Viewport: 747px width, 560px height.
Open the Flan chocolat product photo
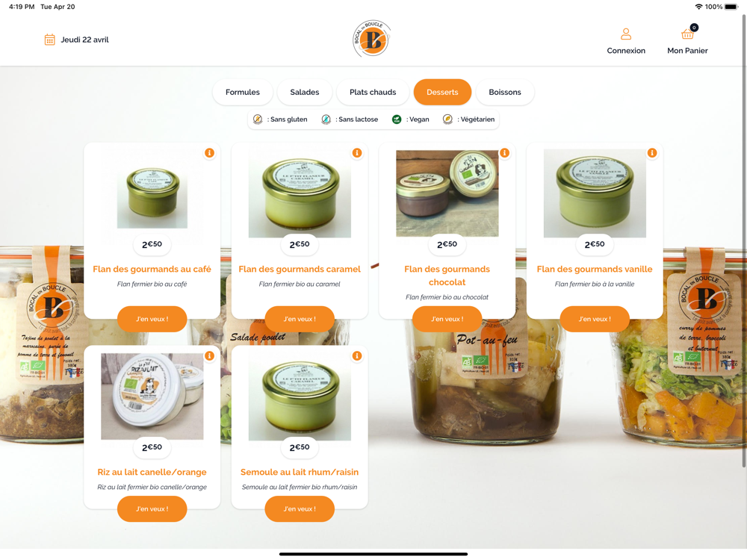[x=447, y=193]
